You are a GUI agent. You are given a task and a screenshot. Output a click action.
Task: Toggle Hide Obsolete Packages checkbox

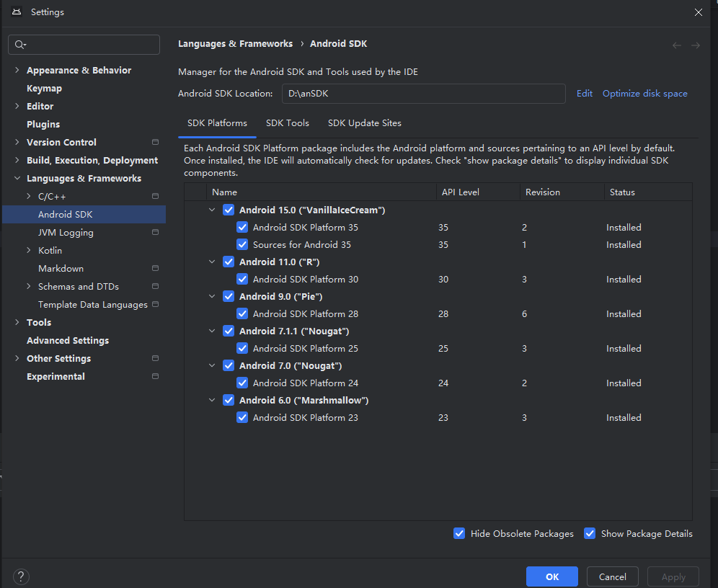(459, 533)
